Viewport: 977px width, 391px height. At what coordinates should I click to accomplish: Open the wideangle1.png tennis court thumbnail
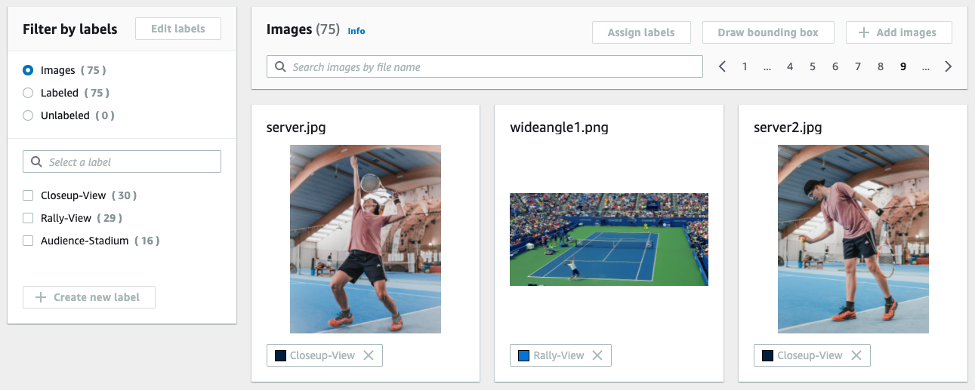pyautogui.click(x=609, y=239)
